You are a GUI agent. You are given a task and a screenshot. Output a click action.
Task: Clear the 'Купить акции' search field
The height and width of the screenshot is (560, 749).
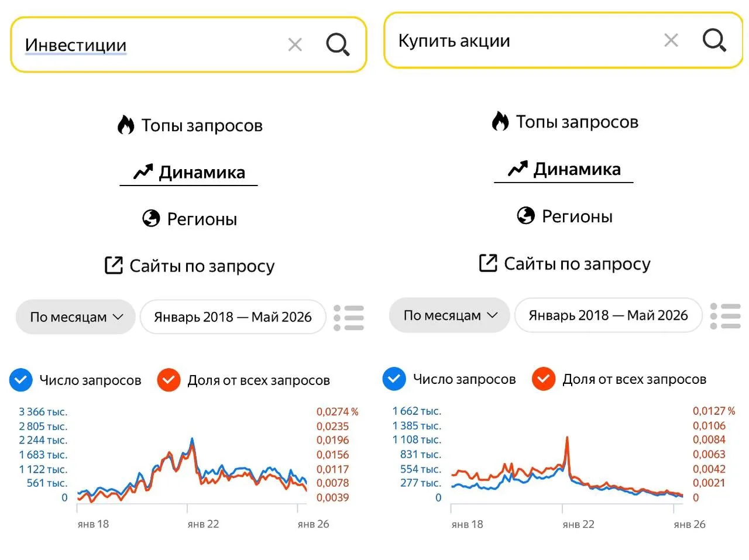pos(671,40)
